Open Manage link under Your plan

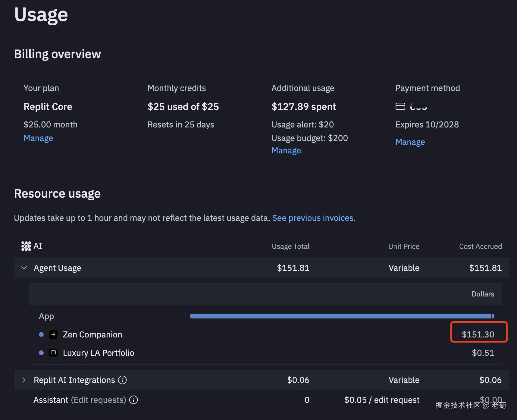[38, 138]
